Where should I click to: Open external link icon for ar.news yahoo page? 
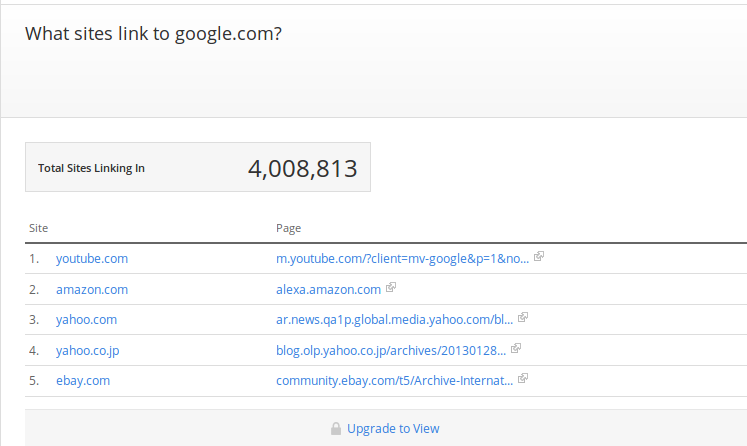[523, 317]
